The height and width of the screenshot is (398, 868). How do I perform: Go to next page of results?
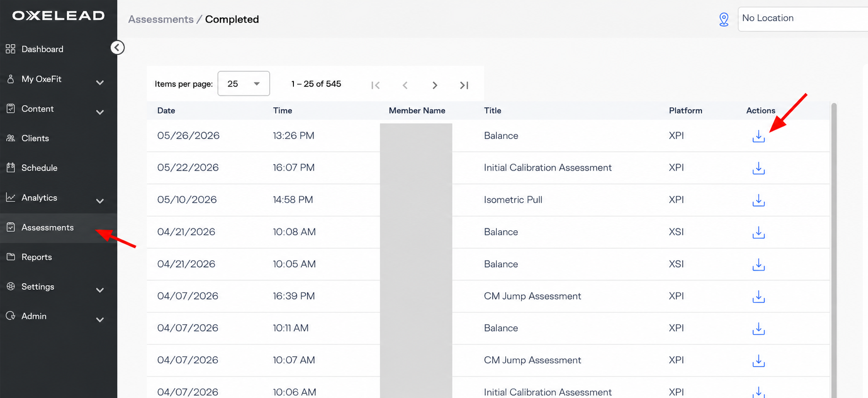click(x=435, y=85)
